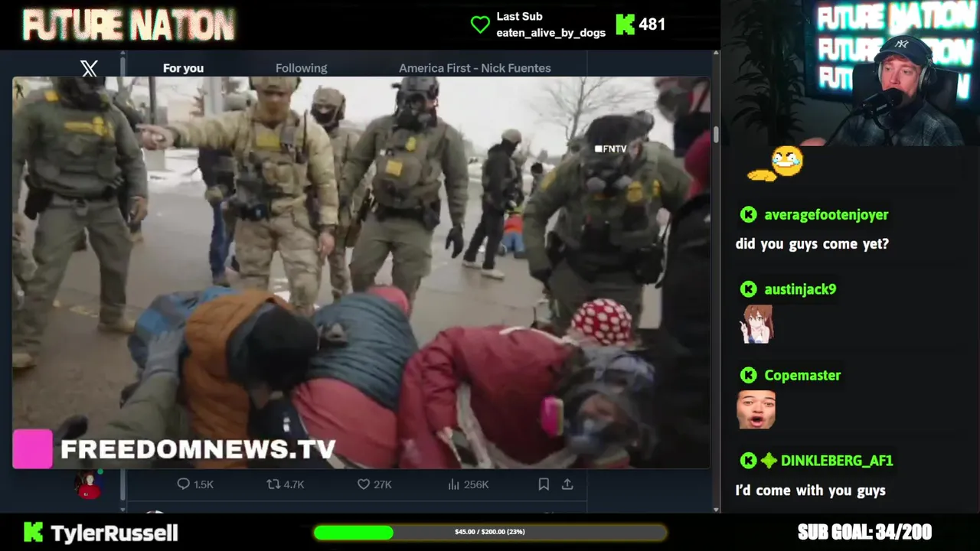
Task: Bookmark the post with bookmark icon
Action: (544, 484)
